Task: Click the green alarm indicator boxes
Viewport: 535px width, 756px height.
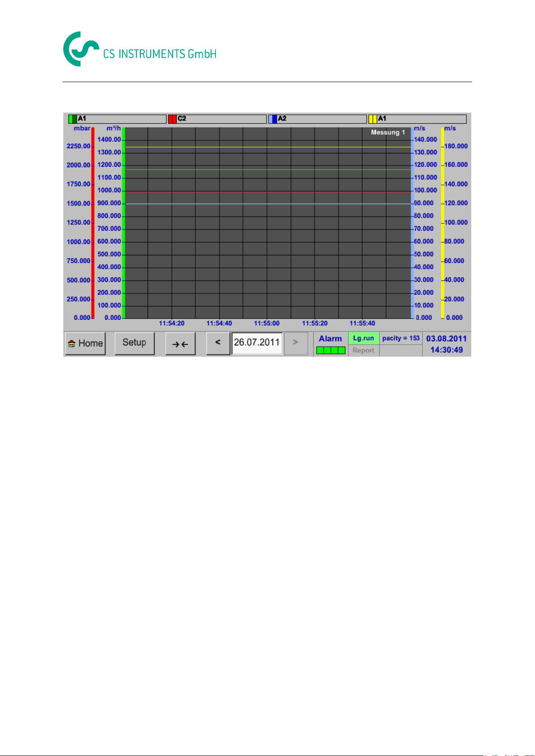Action: pos(331,350)
